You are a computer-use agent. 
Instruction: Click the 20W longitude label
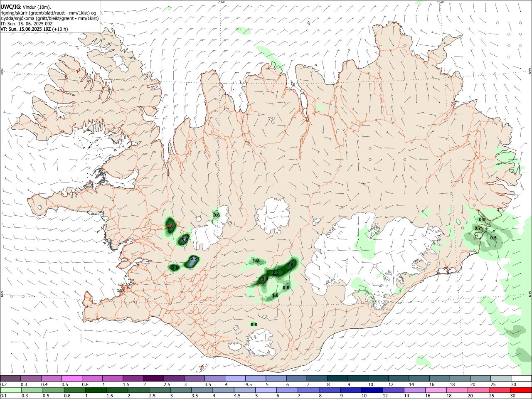[x=221, y=2]
